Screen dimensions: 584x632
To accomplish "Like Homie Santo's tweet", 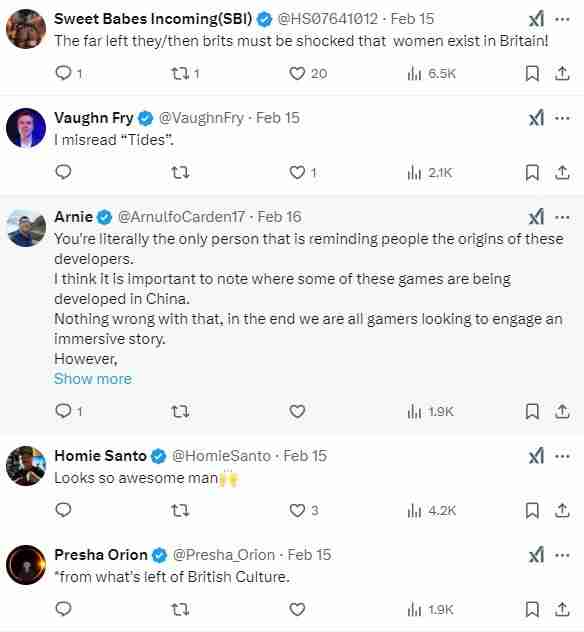I will coord(297,510).
